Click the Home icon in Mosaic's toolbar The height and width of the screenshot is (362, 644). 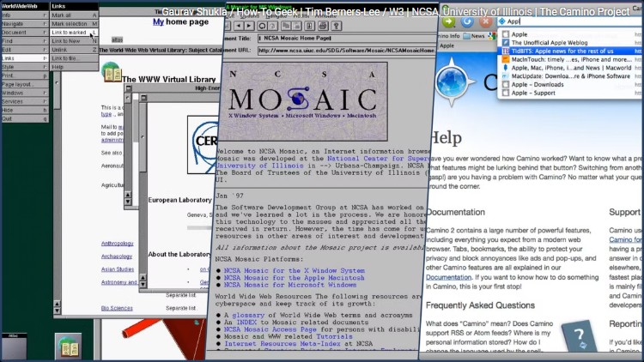(273, 26)
